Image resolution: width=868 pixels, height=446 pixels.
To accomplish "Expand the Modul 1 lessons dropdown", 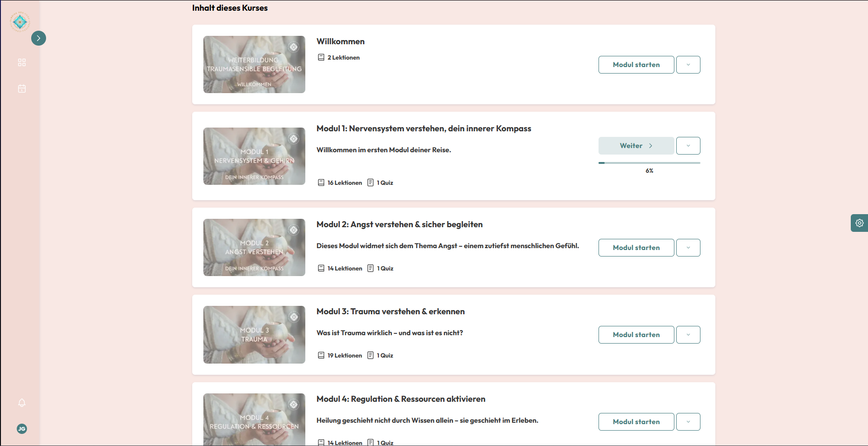I will click(x=688, y=146).
